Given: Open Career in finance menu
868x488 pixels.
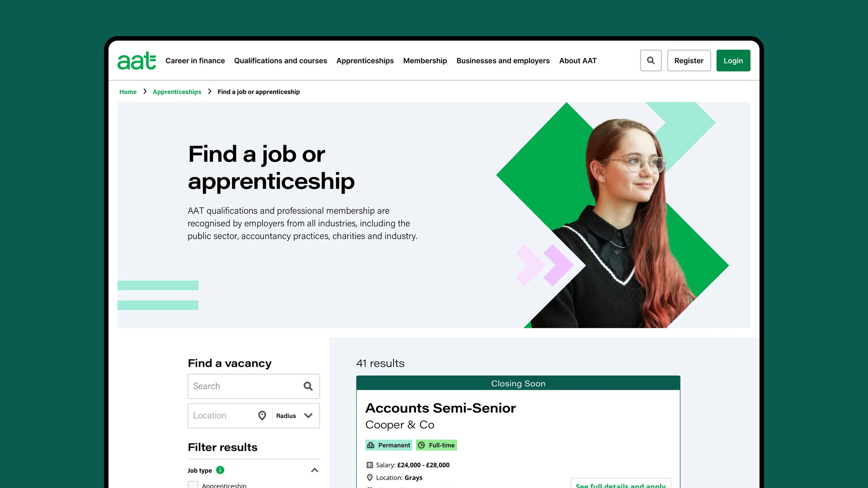Looking at the screenshot, I should point(195,61).
